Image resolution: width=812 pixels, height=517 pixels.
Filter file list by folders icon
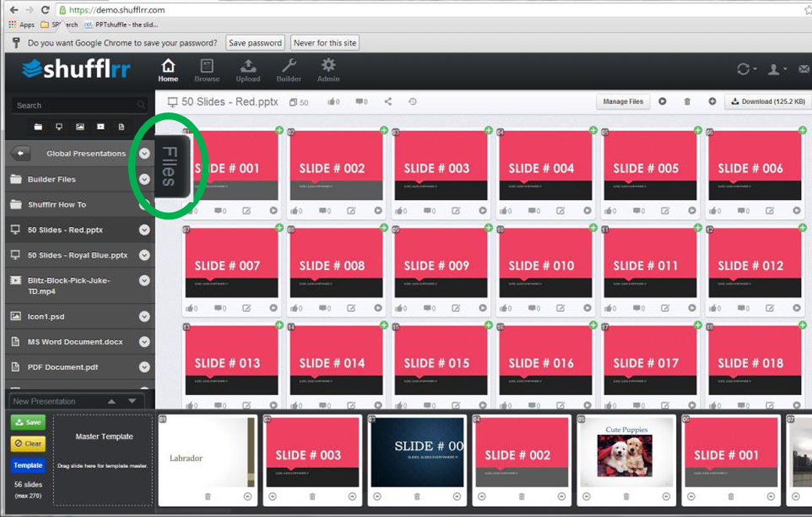pyautogui.click(x=38, y=127)
